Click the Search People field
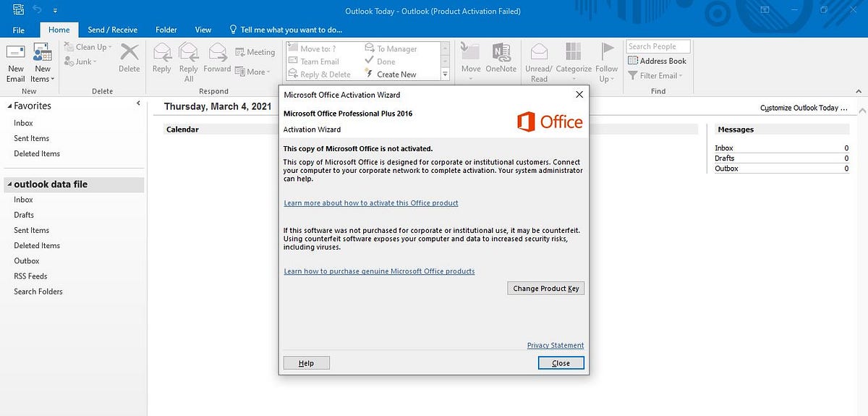The image size is (868, 416). click(x=658, y=46)
